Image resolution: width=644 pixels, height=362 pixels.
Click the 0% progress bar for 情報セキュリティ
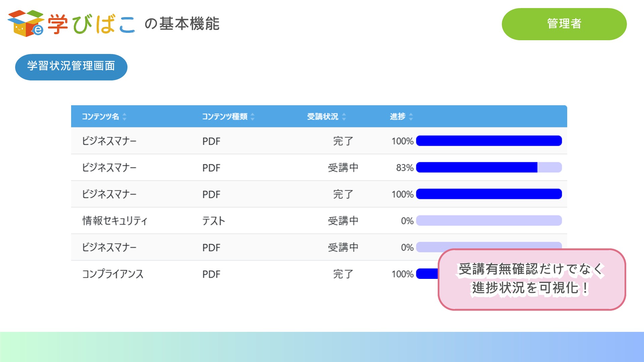click(x=488, y=221)
